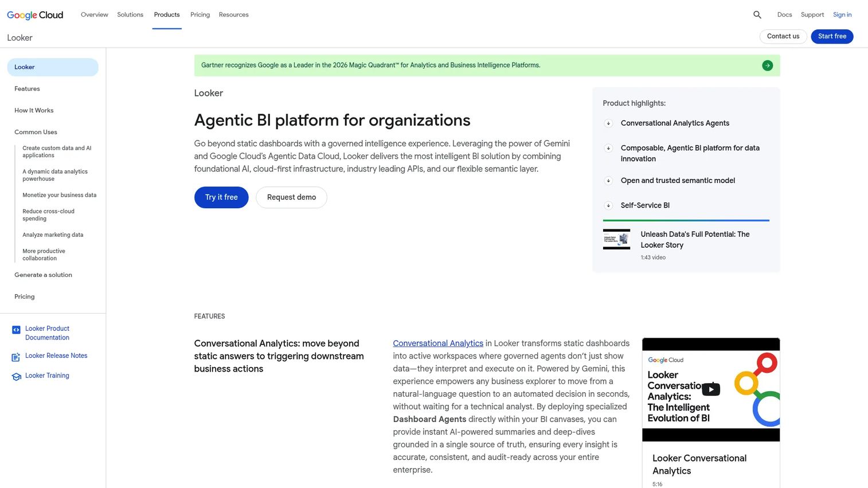Open More productive collaboration
The height and width of the screenshot is (488, 868).
(x=44, y=255)
